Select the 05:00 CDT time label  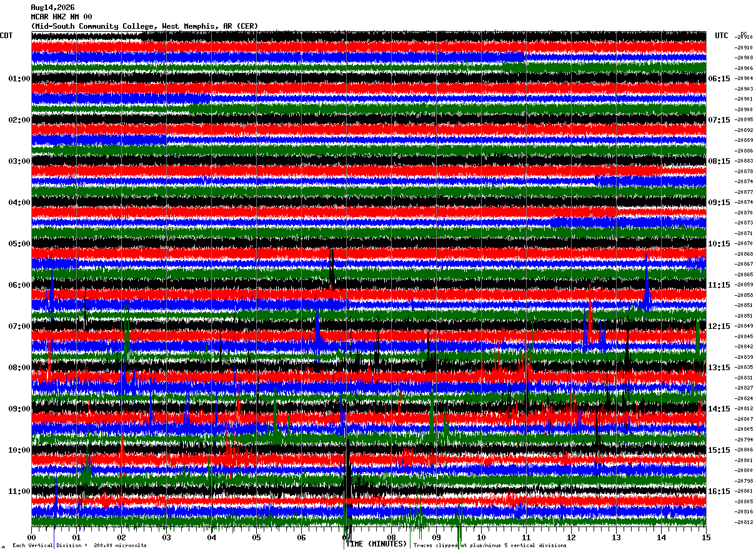click(x=19, y=244)
